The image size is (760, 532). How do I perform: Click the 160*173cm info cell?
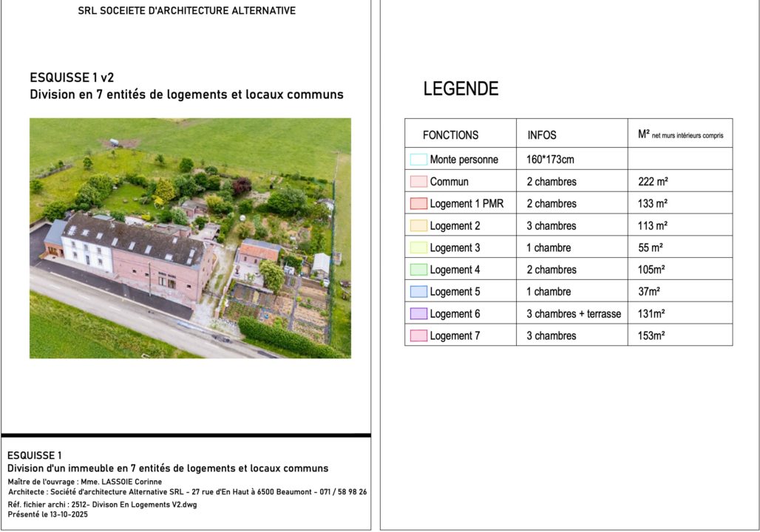pyautogui.click(x=550, y=160)
